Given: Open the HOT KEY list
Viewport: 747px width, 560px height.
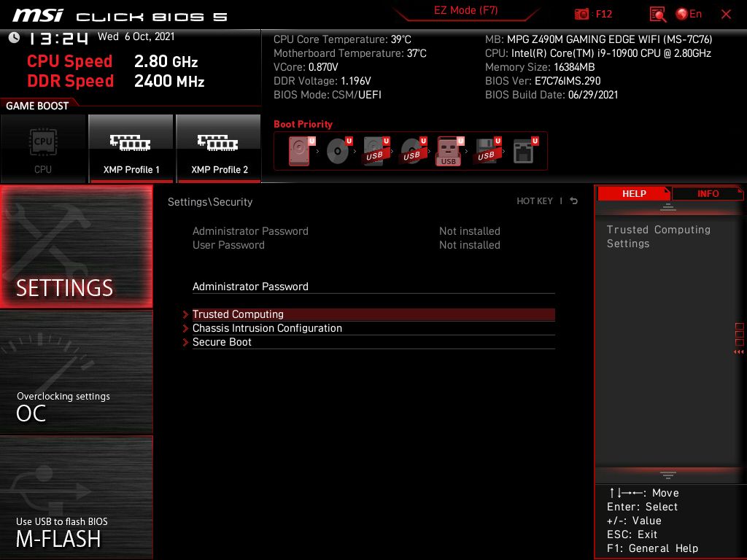Looking at the screenshot, I should tap(535, 201).
